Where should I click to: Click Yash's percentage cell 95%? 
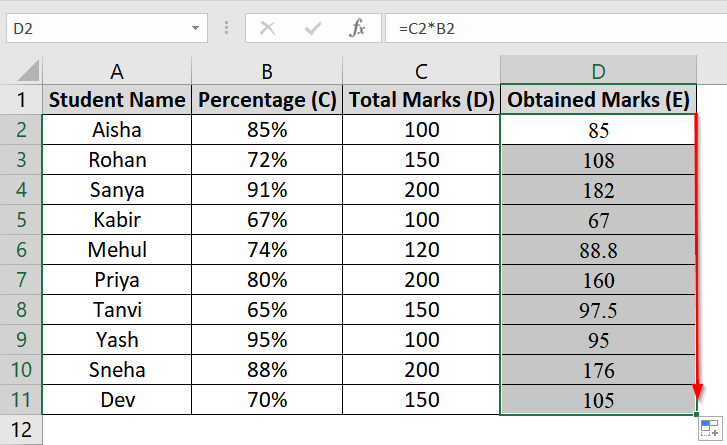(x=267, y=339)
